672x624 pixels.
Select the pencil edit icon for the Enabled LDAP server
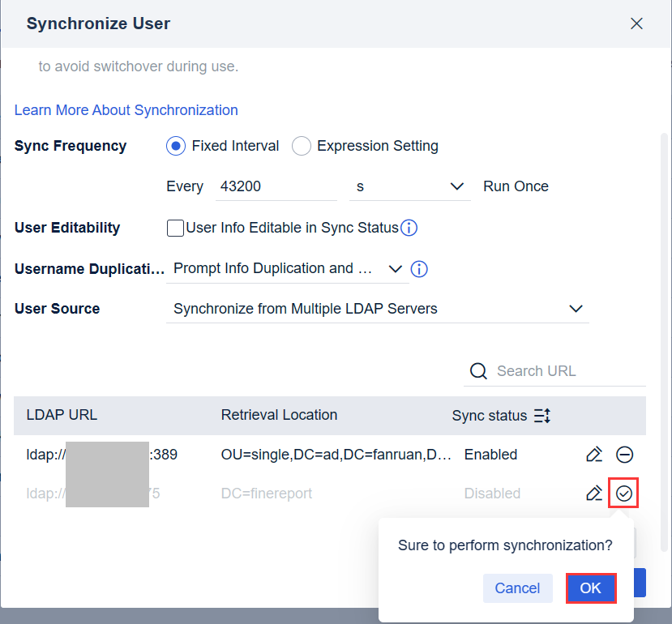(x=594, y=455)
